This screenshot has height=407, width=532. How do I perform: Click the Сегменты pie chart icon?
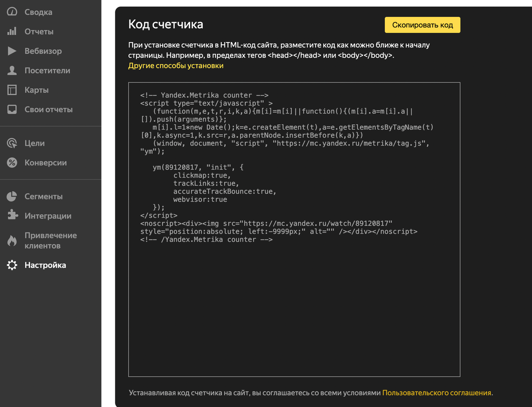click(12, 196)
